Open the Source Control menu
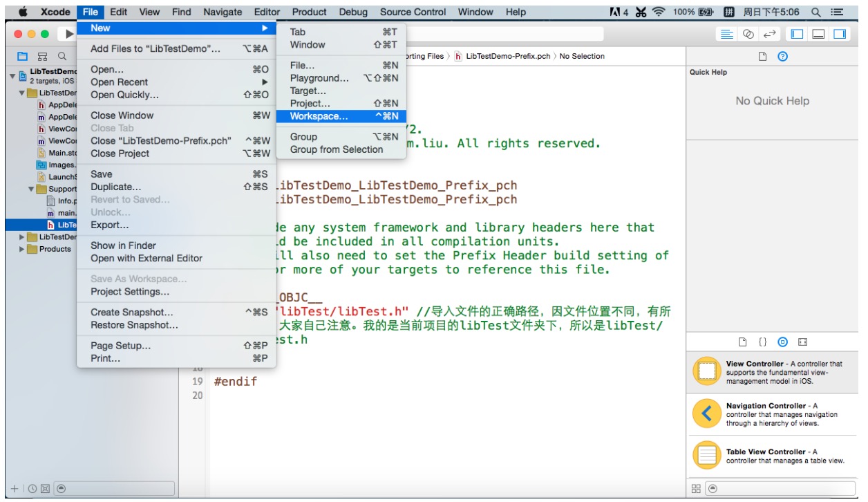 [x=413, y=12]
